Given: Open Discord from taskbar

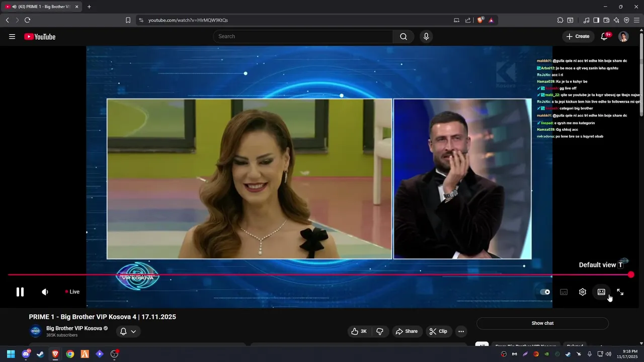Looking at the screenshot, I should click(26, 354).
